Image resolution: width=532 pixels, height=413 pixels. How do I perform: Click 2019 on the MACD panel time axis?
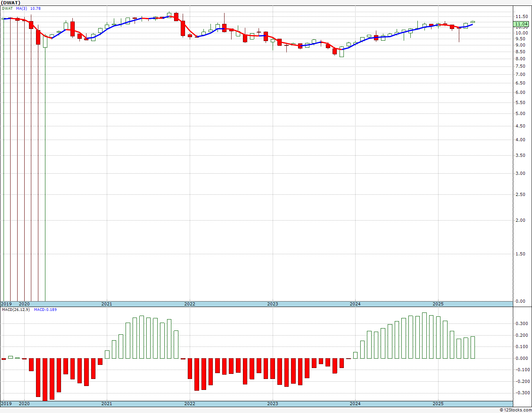coord(6,404)
